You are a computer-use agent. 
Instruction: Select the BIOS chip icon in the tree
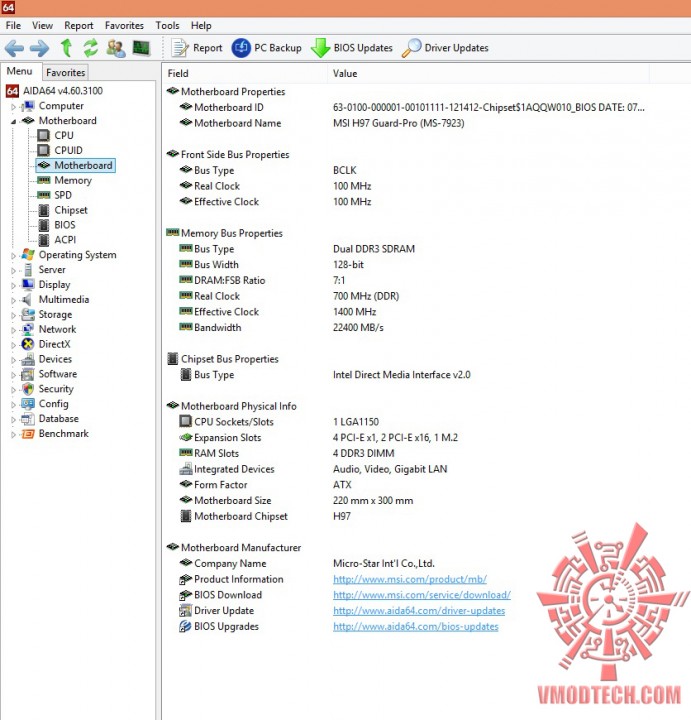tap(44, 225)
